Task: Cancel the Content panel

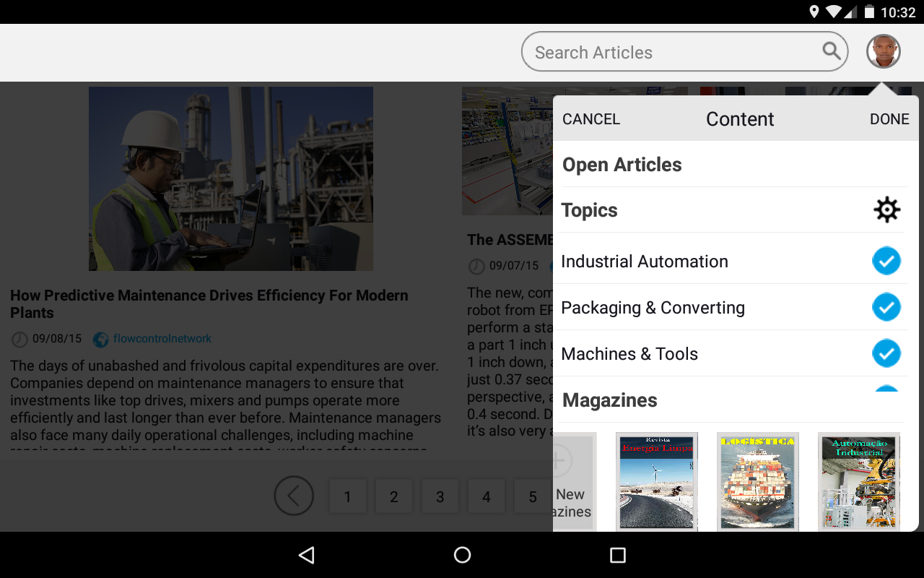Action: (x=591, y=119)
